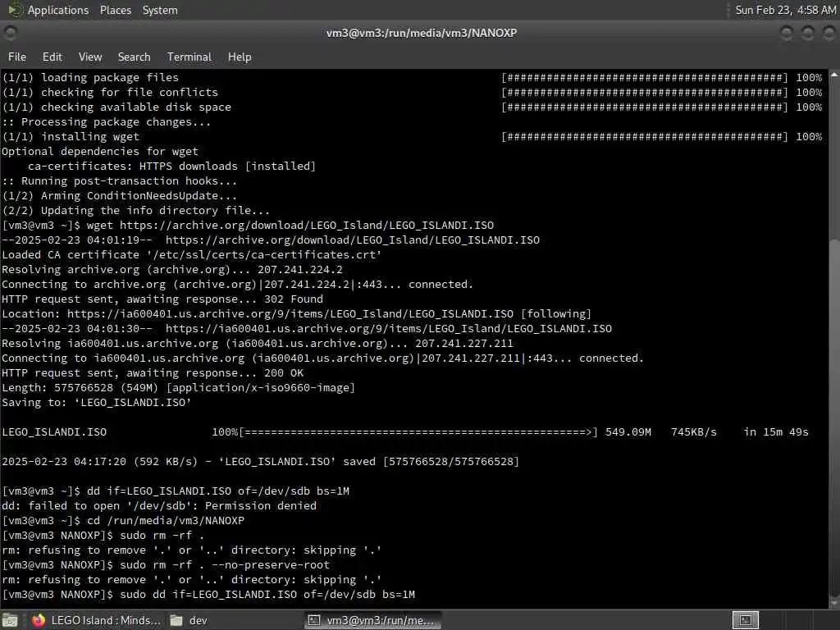Open the Terminal menu

pos(189,57)
